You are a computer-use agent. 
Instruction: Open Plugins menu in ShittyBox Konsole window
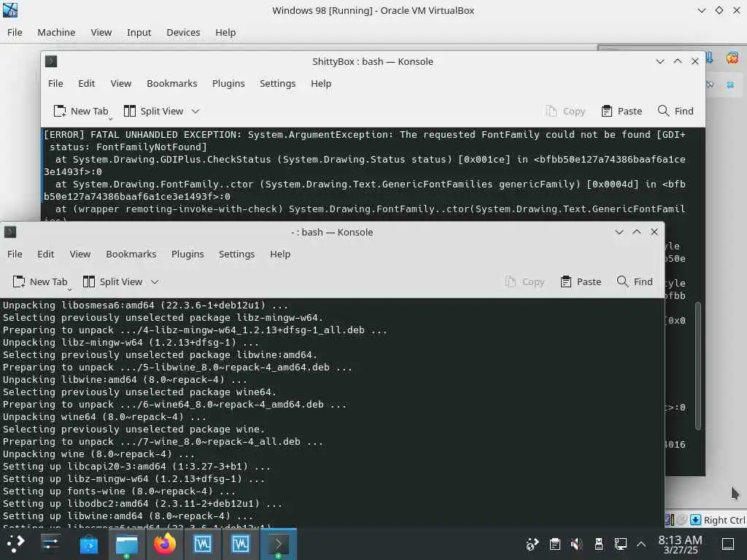pos(228,83)
